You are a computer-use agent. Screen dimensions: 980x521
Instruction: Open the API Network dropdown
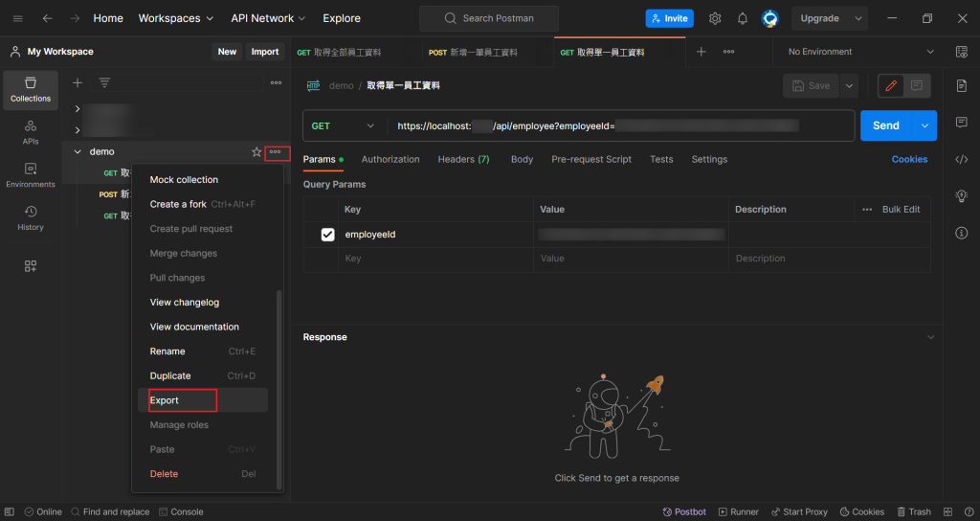(268, 19)
